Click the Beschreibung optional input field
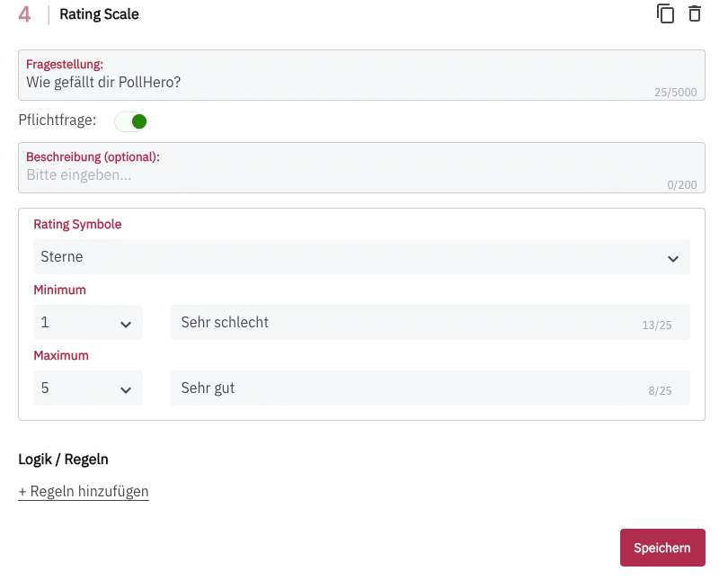 coord(360,174)
